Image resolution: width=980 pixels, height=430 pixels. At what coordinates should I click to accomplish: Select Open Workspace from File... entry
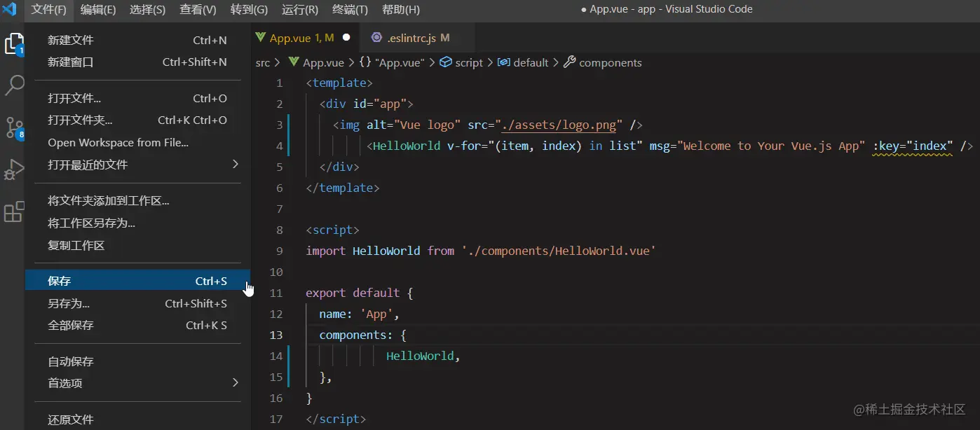137,143
